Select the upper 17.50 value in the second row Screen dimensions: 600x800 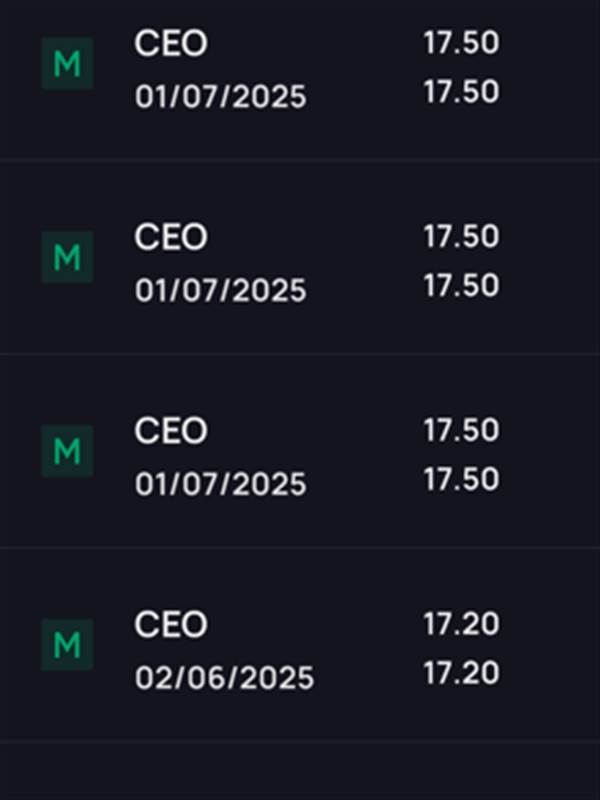coord(461,237)
